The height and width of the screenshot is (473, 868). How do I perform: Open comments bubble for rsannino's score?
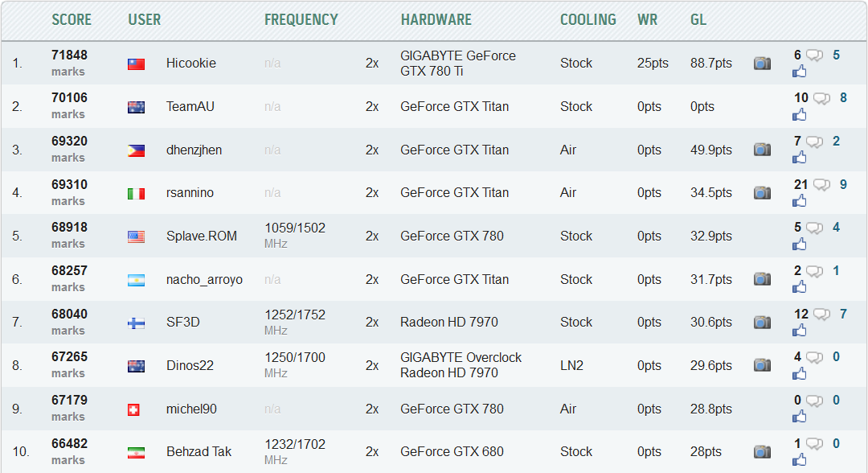821,185
